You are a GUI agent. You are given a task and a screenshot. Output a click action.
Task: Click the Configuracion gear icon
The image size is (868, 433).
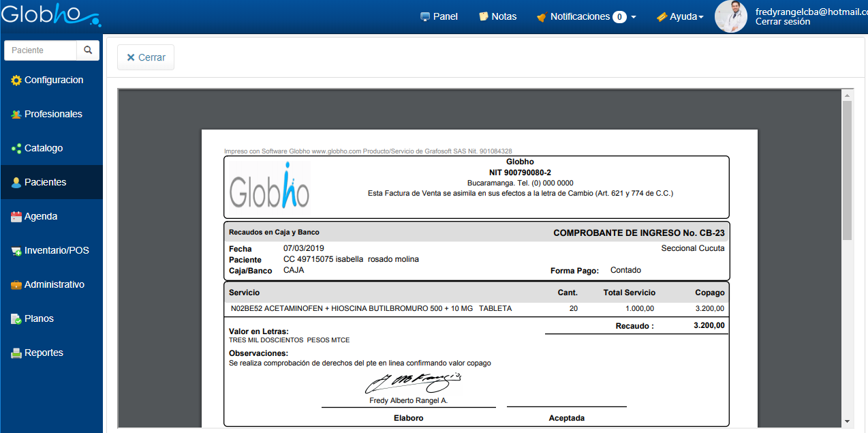[16, 80]
